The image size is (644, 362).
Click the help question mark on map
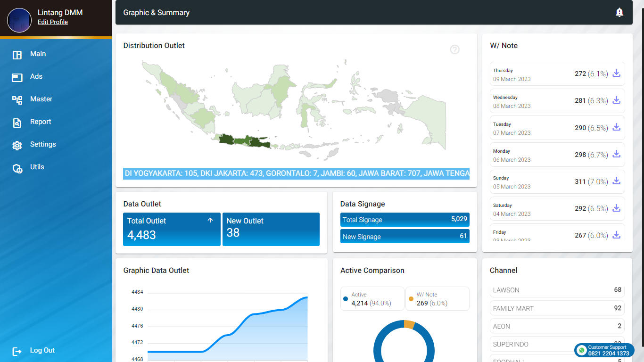[x=454, y=49]
